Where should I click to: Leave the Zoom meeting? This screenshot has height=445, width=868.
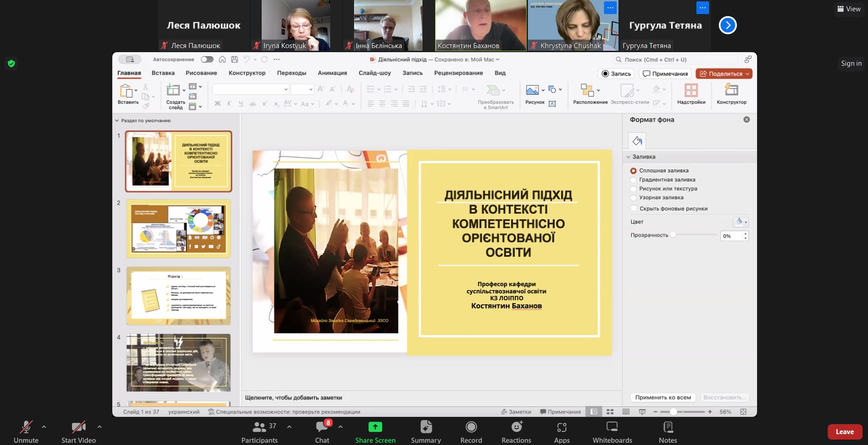[x=844, y=432]
